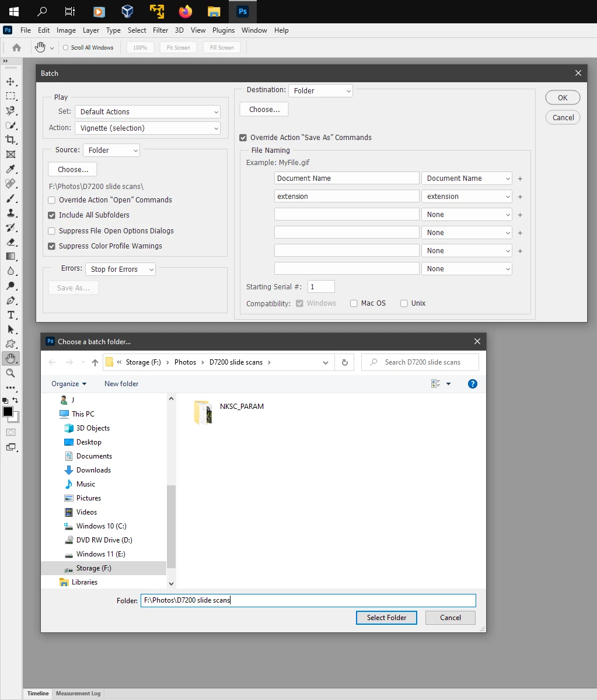
Task: Select the Custom Shape tool
Action: [11, 344]
